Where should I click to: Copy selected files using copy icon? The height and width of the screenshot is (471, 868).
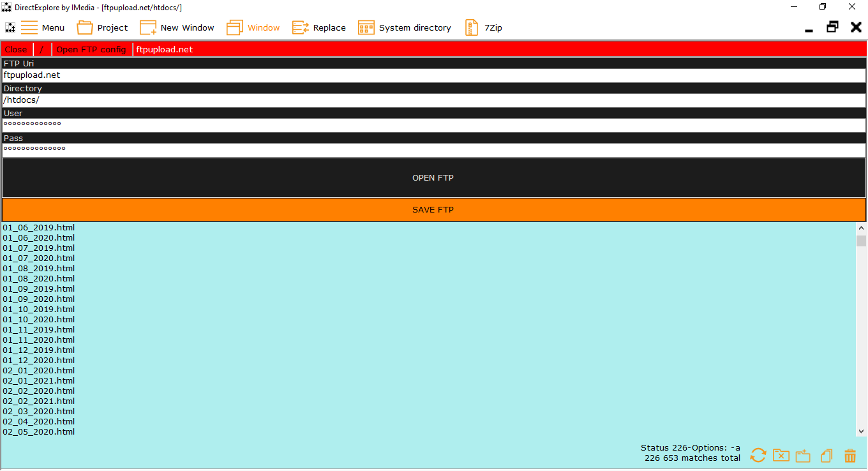pyautogui.click(x=827, y=456)
